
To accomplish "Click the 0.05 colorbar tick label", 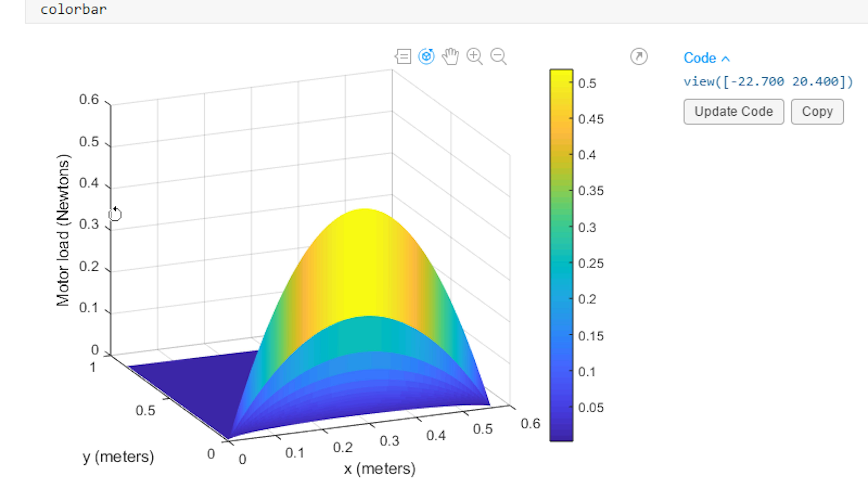I will point(591,407).
